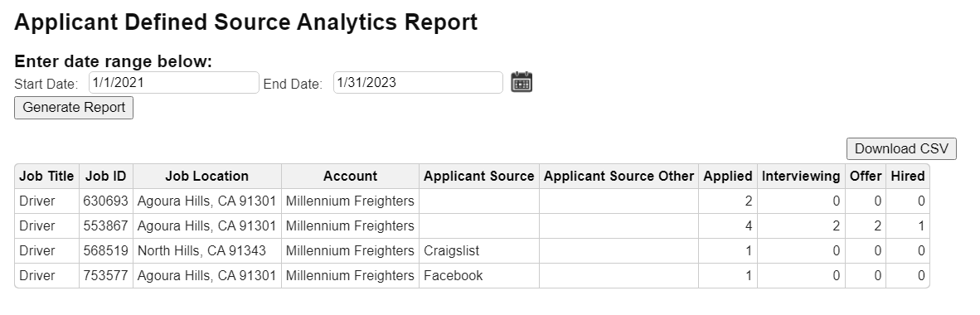
Task: Select the Offer column header
Action: pyautogui.click(x=866, y=177)
